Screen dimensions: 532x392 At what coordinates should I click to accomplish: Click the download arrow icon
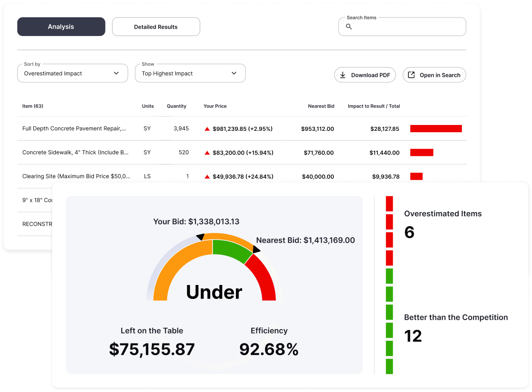pos(342,75)
